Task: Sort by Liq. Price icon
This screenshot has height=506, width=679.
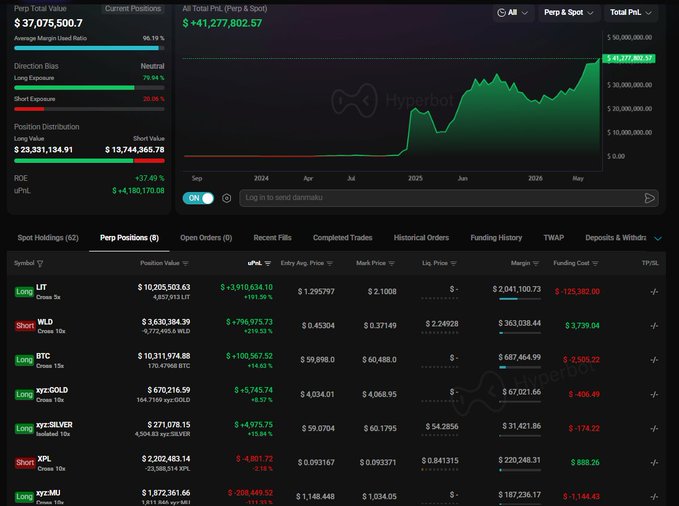Action: coord(453,263)
